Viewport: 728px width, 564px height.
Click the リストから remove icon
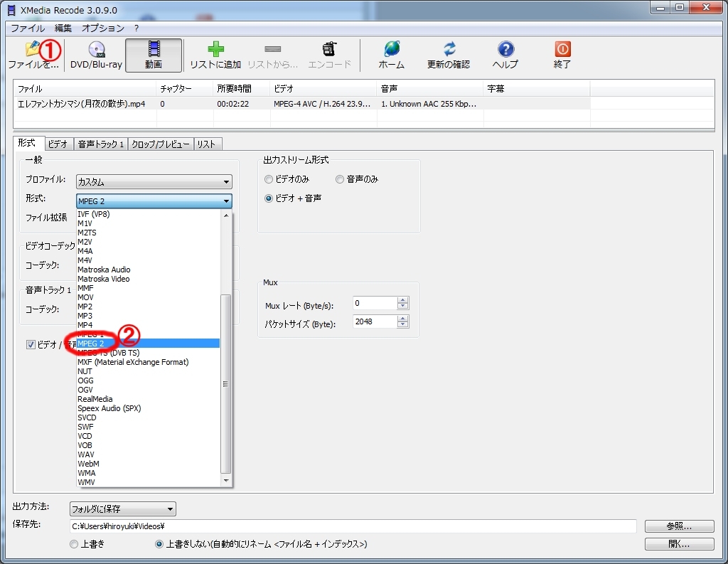[272, 55]
